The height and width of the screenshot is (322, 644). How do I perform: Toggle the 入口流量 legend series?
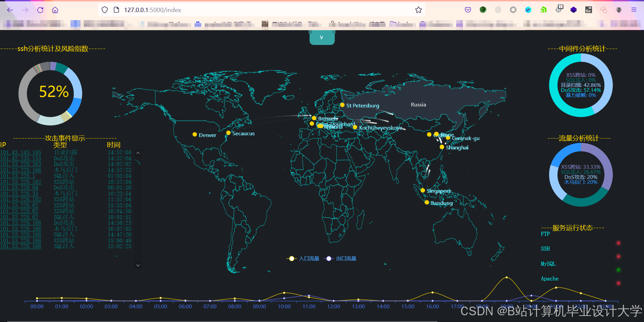303,259
